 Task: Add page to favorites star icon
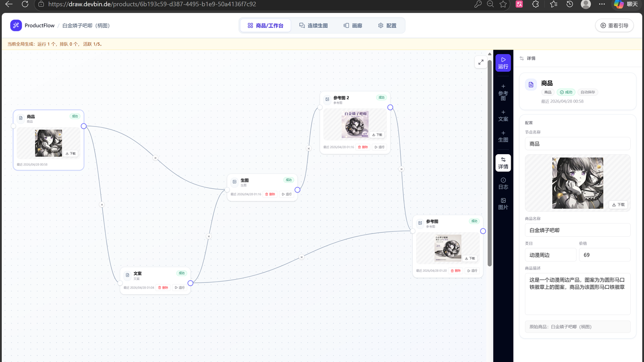(x=503, y=4)
